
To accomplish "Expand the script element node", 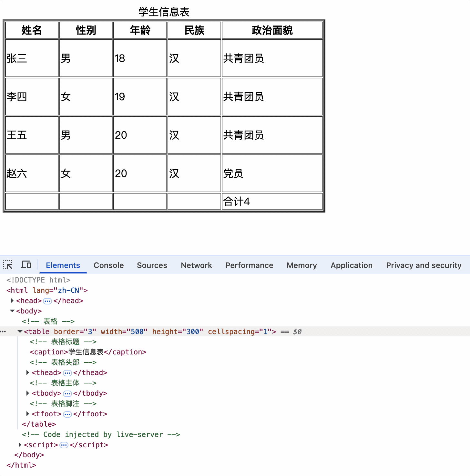I will (x=20, y=445).
